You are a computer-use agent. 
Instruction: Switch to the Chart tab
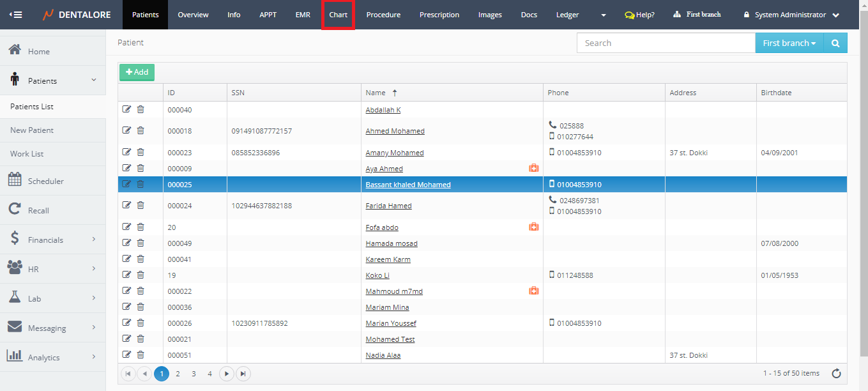(338, 15)
